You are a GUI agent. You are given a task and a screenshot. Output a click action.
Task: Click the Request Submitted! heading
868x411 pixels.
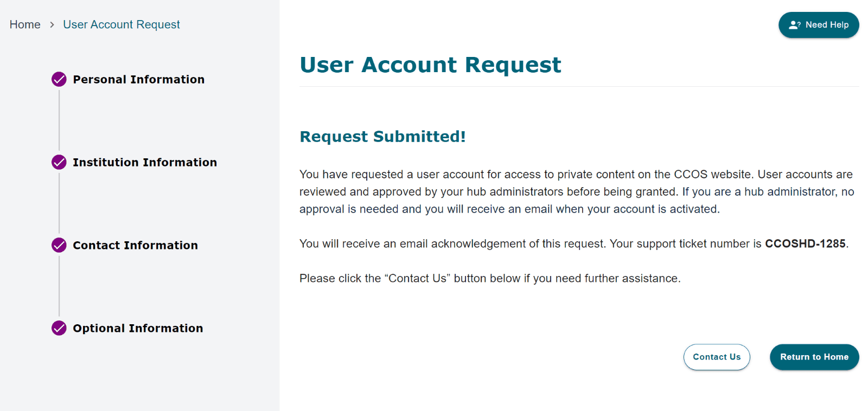[382, 136]
